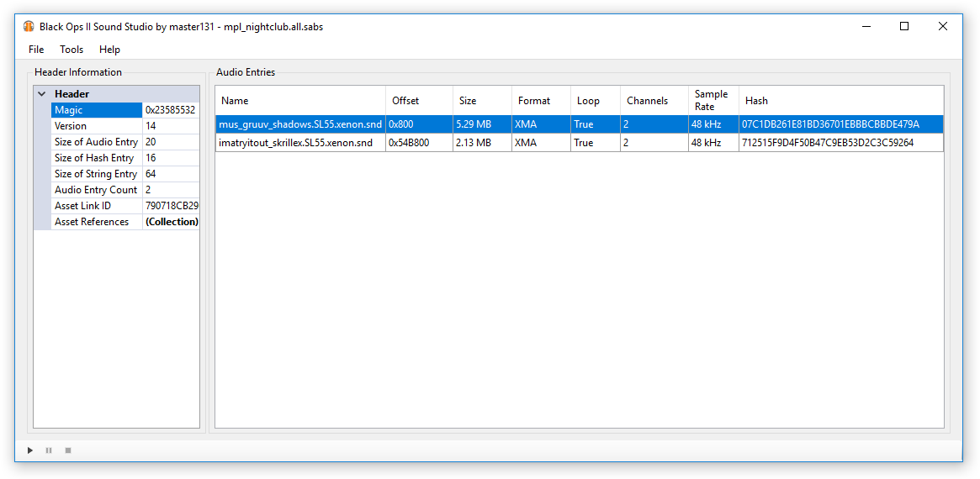Sort by the Format column header

click(541, 101)
